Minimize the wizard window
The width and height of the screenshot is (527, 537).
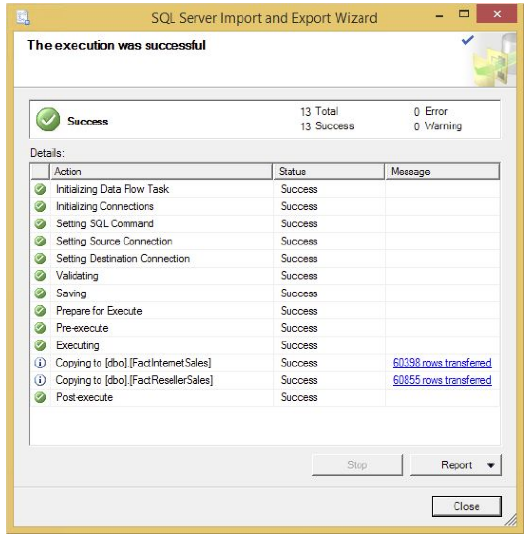coord(439,15)
